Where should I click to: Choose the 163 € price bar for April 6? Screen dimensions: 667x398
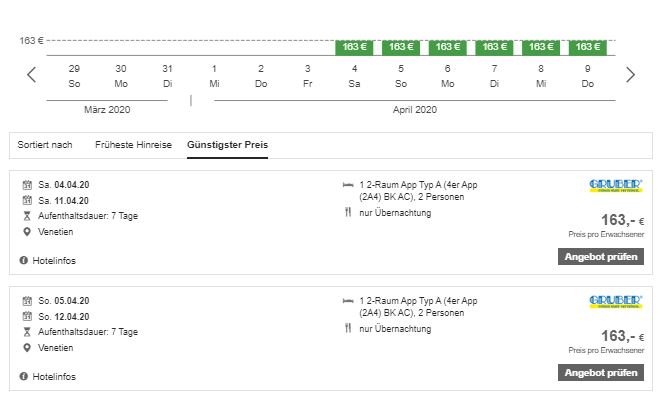click(x=448, y=48)
